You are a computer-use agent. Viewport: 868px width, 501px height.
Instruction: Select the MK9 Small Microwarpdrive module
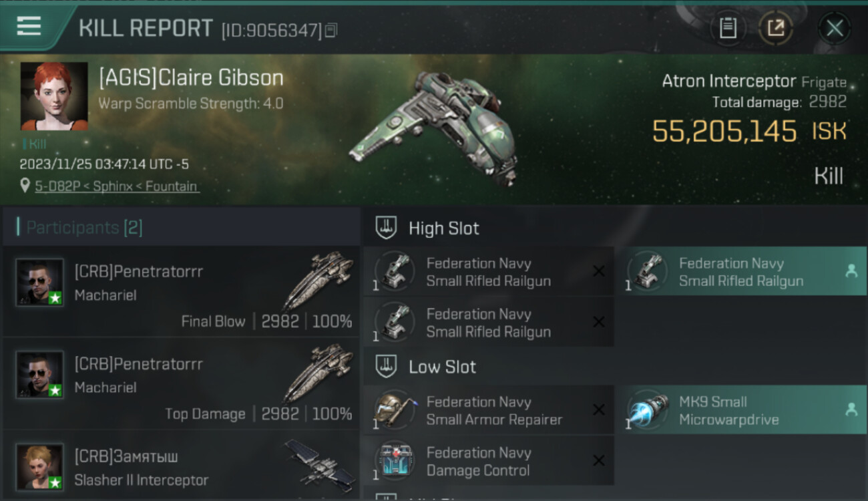746,410
